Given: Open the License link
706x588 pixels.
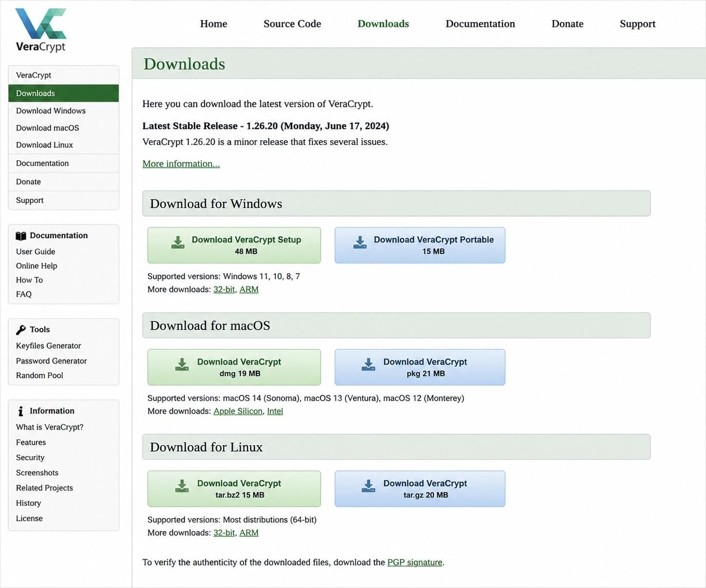Looking at the screenshot, I should (29, 519).
